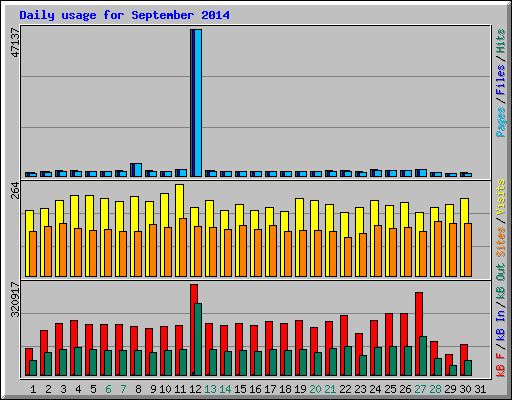Screen dimensions: 512x400
Task: Click day label "3" on the x-axis
Action: pos(63,389)
